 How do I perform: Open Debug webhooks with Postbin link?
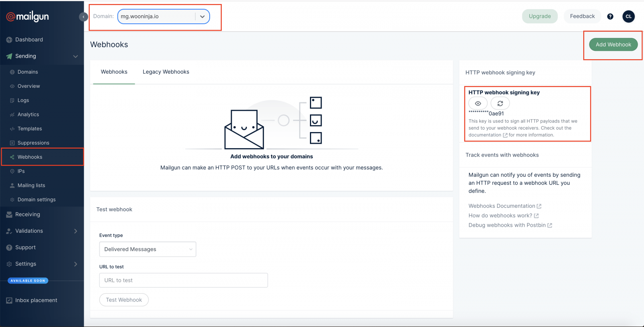[x=510, y=225]
